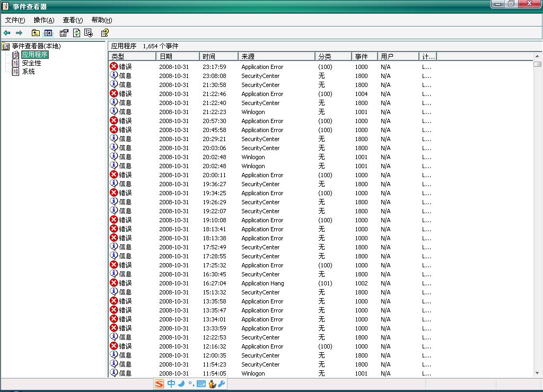Image resolution: width=543 pixels, height=392 pixels.
Task: Click the Sogou wrench settings icon
Action: pyautogui.click(x=222, y=384)
